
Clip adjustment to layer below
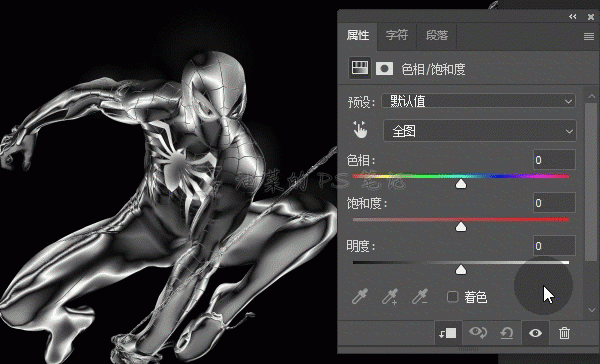click(448, 333)
